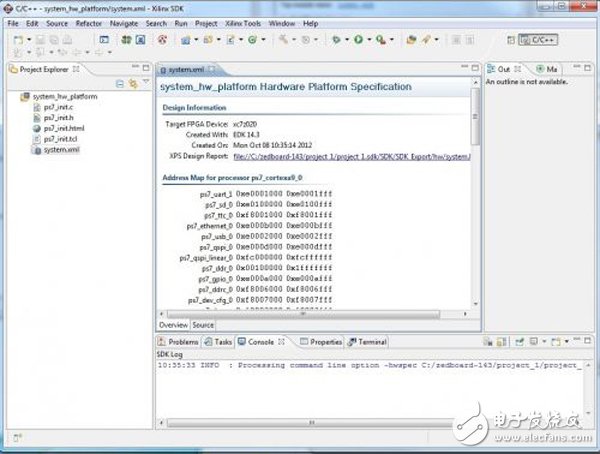
Task: Select system_hw_platform project folder
Action: (x=64, y=95)
